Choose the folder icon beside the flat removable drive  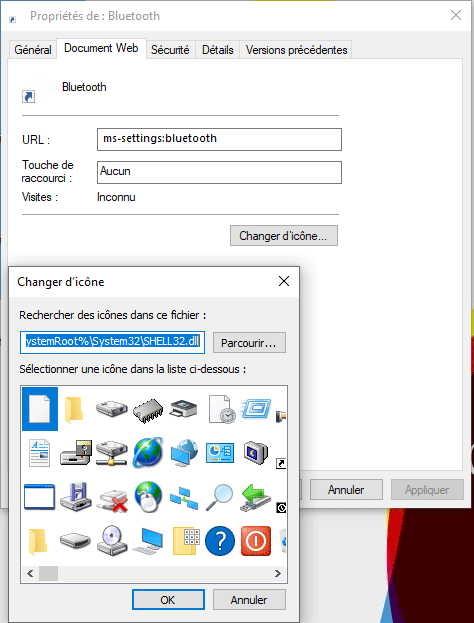tap(39, 541)
